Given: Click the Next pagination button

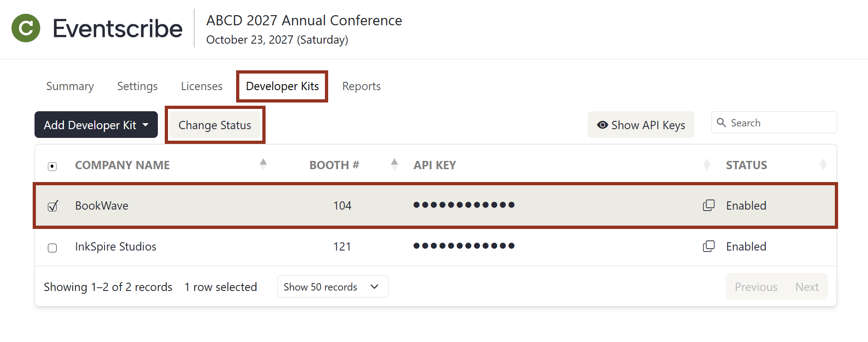Looking at the screenshot, I should click(807, 286).
